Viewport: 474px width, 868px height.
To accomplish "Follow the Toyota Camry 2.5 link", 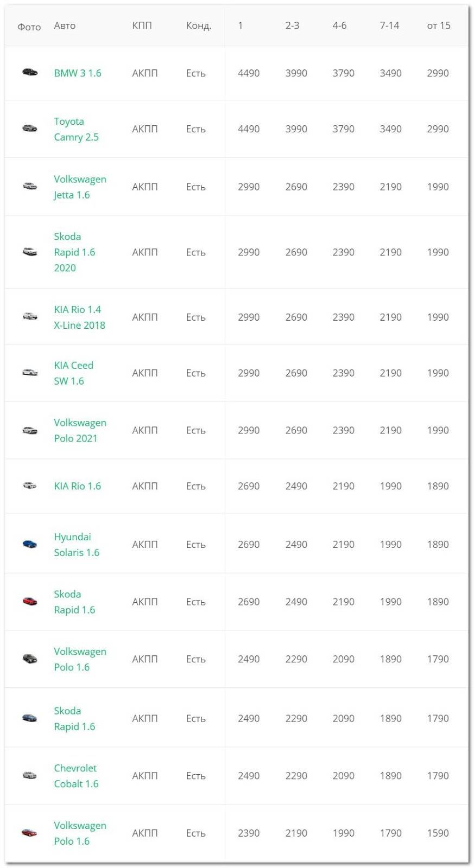I will point(76,129).
